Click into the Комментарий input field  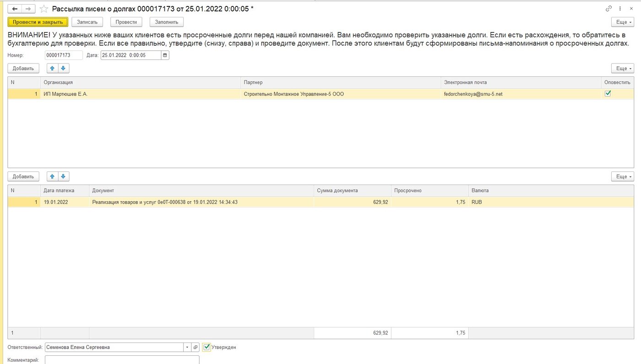click(122, 360)
